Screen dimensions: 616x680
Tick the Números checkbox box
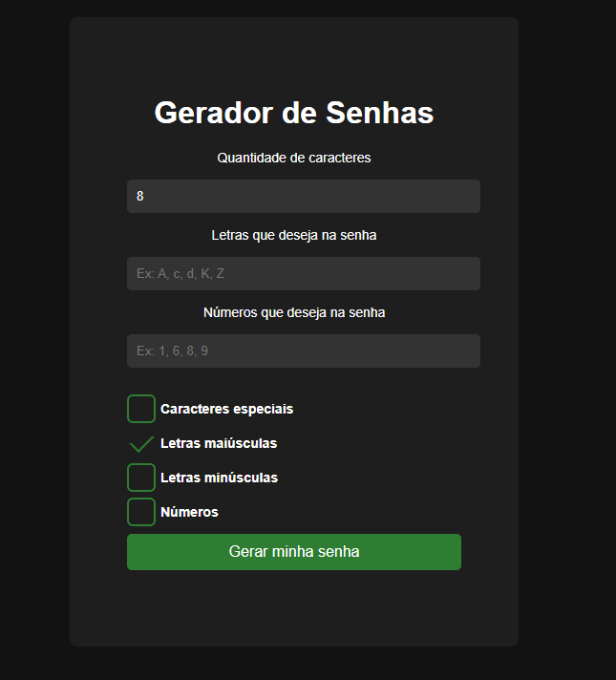(141, 512)
